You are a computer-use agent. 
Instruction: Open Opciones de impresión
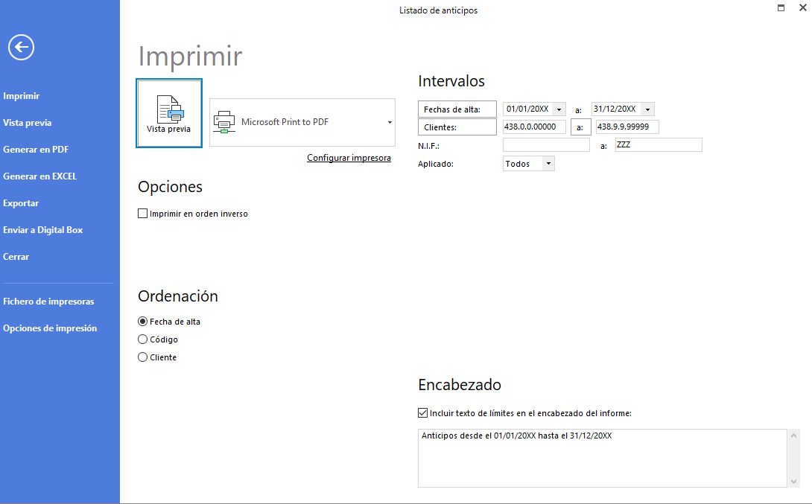click(x=50, y=328)
